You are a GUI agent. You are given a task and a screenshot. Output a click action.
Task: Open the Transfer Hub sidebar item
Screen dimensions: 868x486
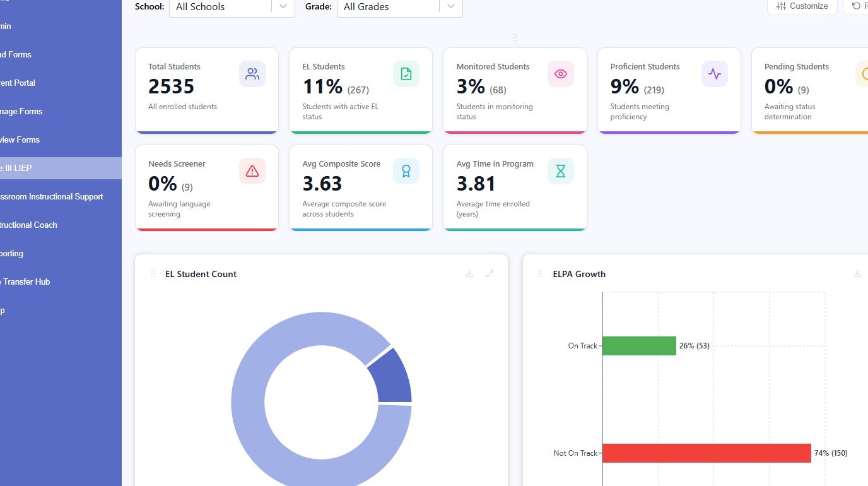pos(25,282)
